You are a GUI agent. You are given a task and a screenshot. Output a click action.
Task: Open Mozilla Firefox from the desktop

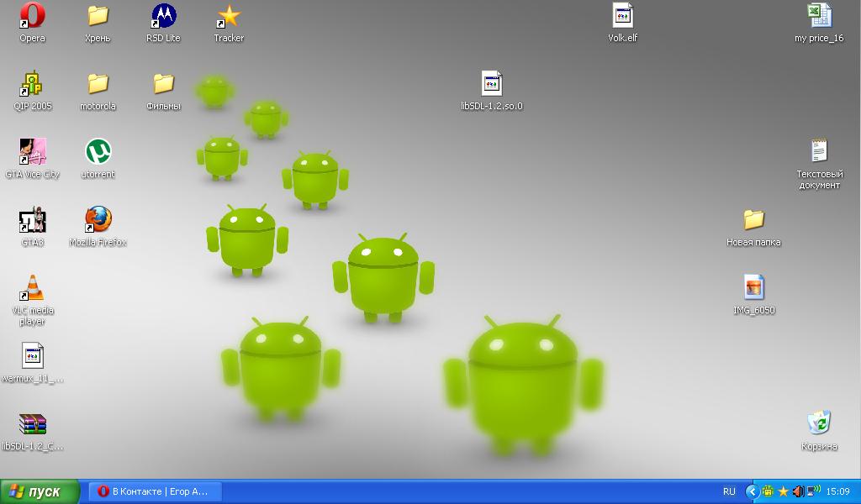pos(98,219)
